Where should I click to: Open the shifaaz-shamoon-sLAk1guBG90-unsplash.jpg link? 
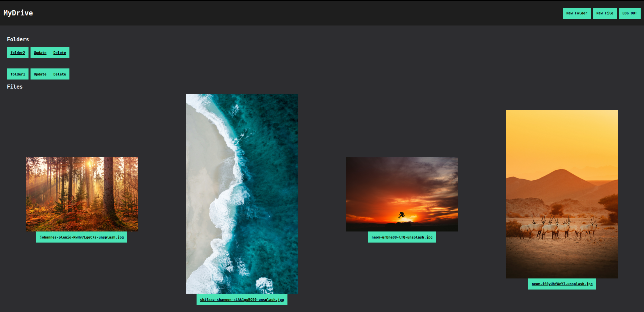tap(242, 300)
